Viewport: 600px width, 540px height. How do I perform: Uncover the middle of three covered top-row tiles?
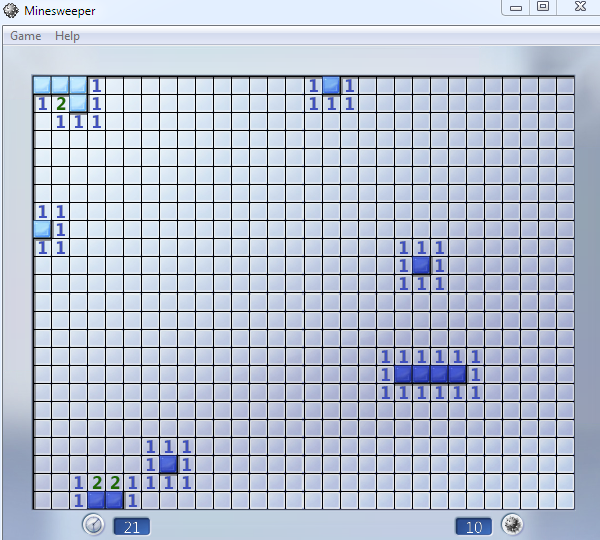pos(60,85)
